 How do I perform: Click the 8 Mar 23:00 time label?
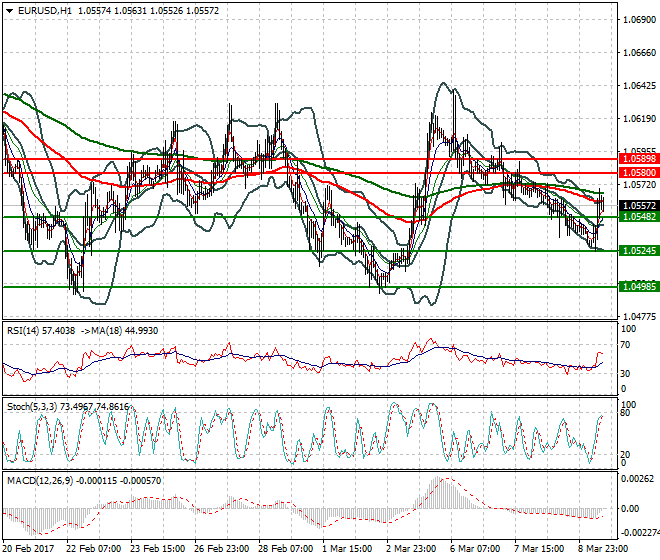tap(603, 549)
